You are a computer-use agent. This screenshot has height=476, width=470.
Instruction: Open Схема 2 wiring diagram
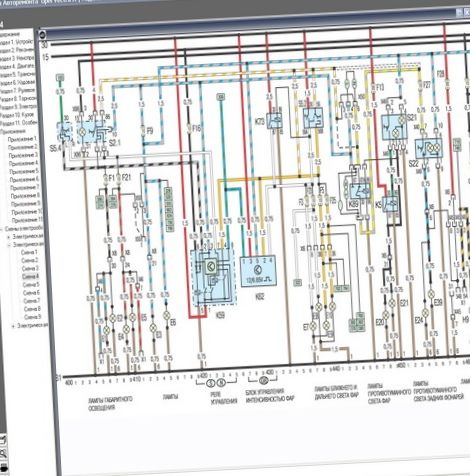point(30,260)
